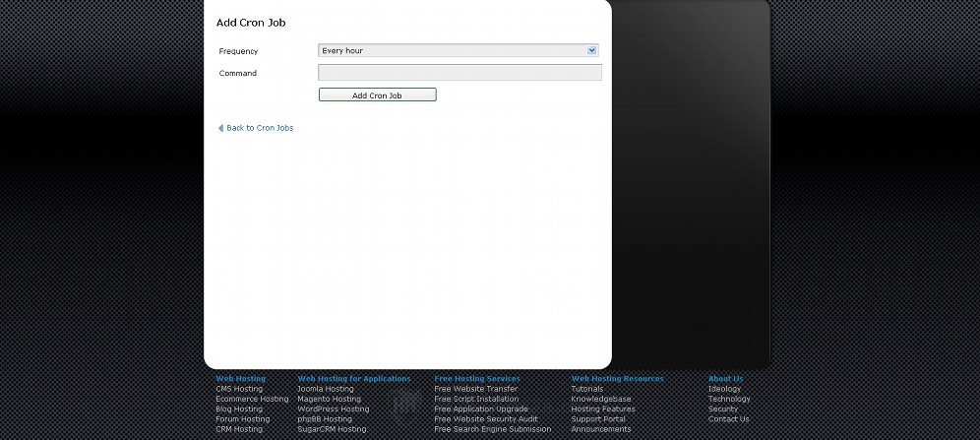Visit the Technology footer link
Image resolution: width=980 pixels, height=440 pixels.
(x=729, y=399)
